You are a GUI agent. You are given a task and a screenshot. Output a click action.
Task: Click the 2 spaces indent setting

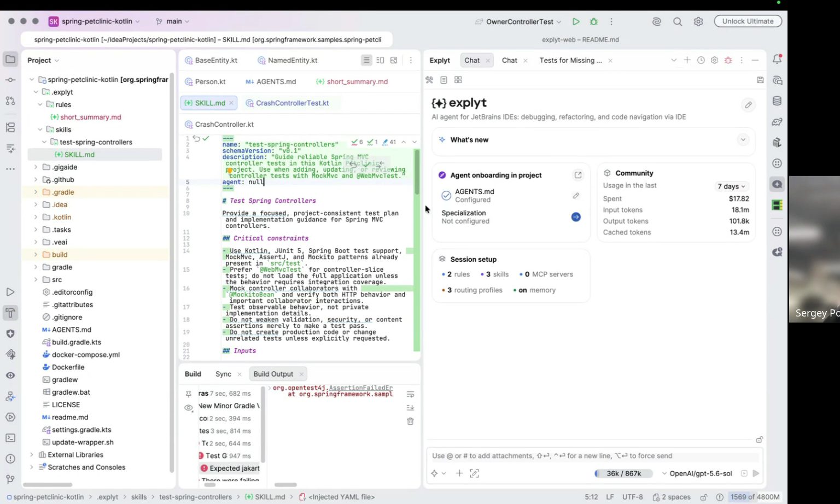671,497
